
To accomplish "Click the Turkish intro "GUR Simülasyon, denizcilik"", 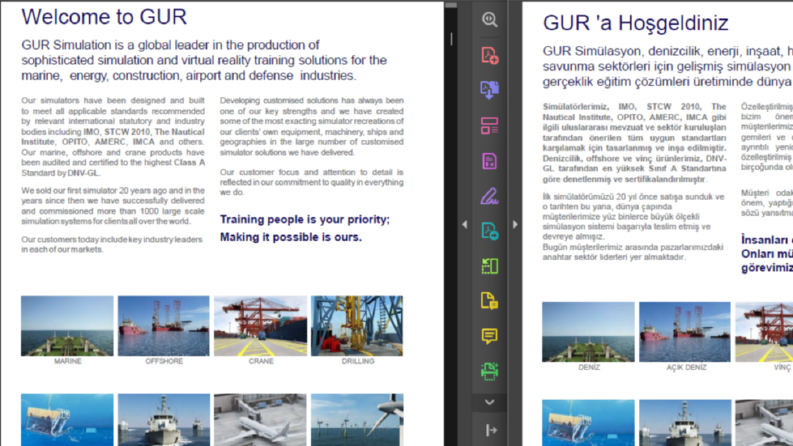I will (x=668, y=66).
